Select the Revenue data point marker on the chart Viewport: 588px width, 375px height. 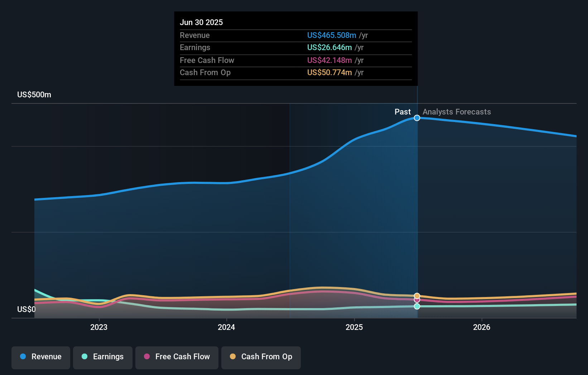416,118
